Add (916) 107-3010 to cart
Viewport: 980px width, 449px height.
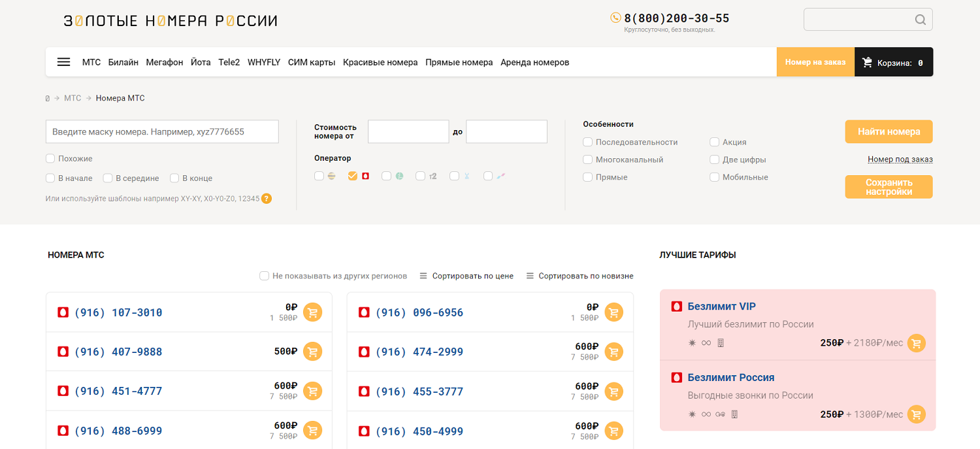[x=312, y=312]
